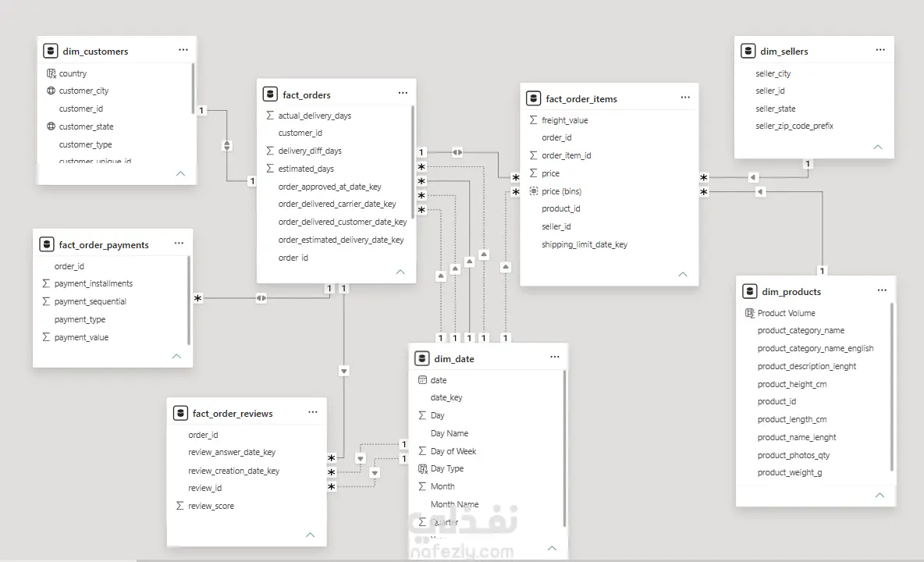Select the seller_zip_code_prefix field

794,126
